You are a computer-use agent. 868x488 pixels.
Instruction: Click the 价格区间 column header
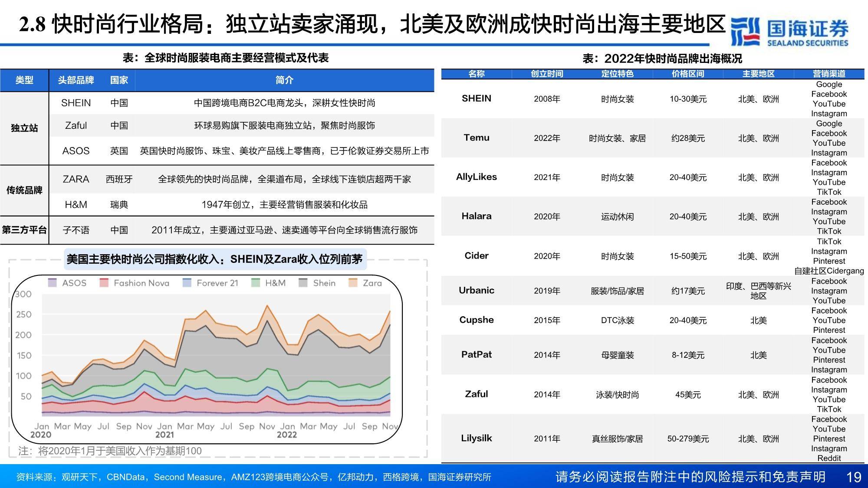688,74
